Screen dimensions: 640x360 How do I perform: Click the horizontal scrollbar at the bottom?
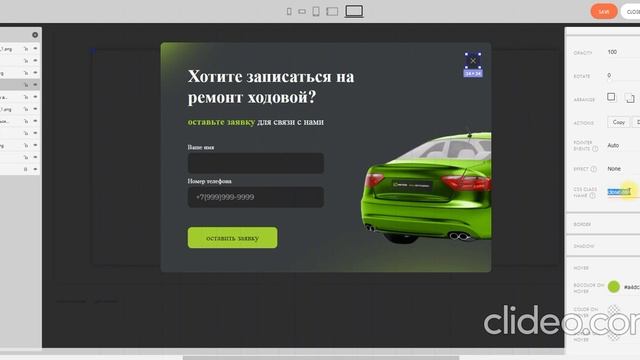click(x=321, y=358)
